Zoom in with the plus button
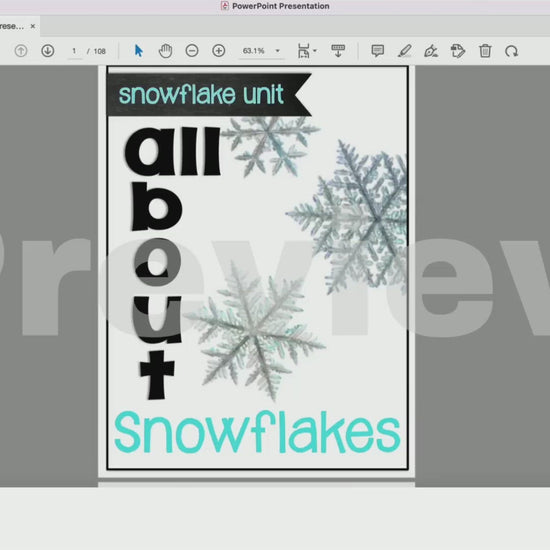550x550 pixels. click(x=219, y=51)
